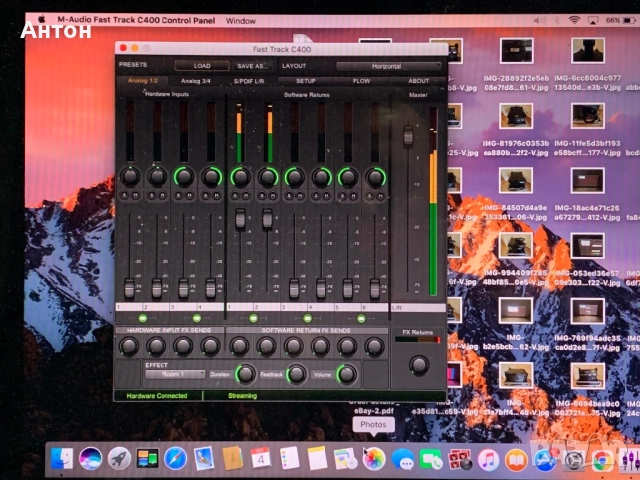Click first Hardware Input FX Sends knob

pos(129,346)
